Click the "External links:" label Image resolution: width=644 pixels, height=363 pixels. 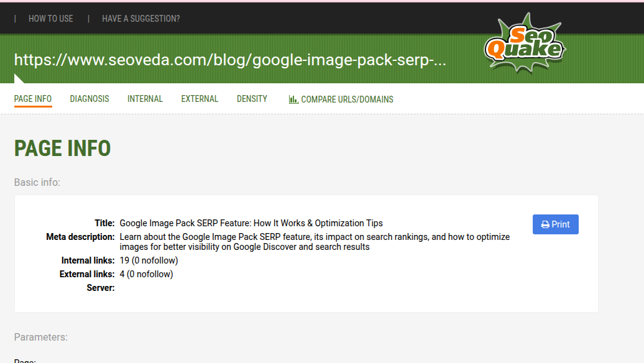tap(87, 274)
